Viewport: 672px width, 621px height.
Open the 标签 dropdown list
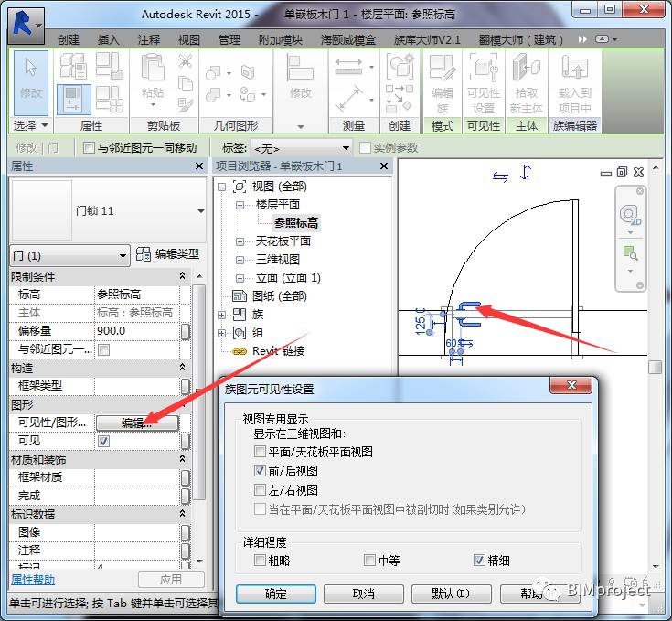click(x=302, y=148)
